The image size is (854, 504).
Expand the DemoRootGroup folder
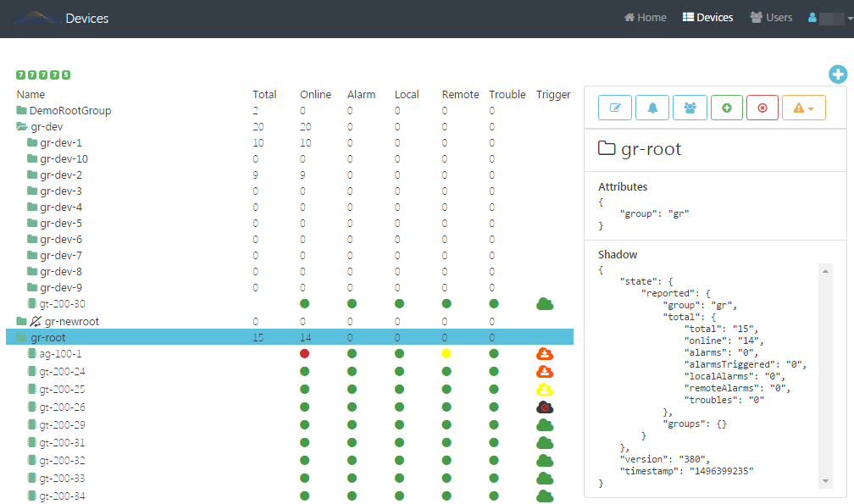point(22,110)
